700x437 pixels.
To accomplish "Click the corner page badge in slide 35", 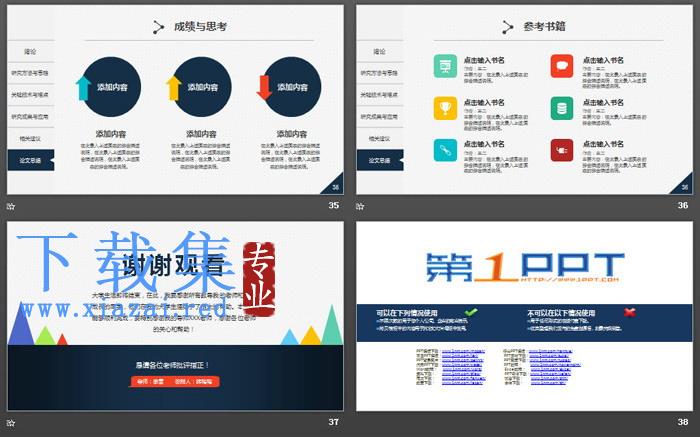I will click(333, 184).
